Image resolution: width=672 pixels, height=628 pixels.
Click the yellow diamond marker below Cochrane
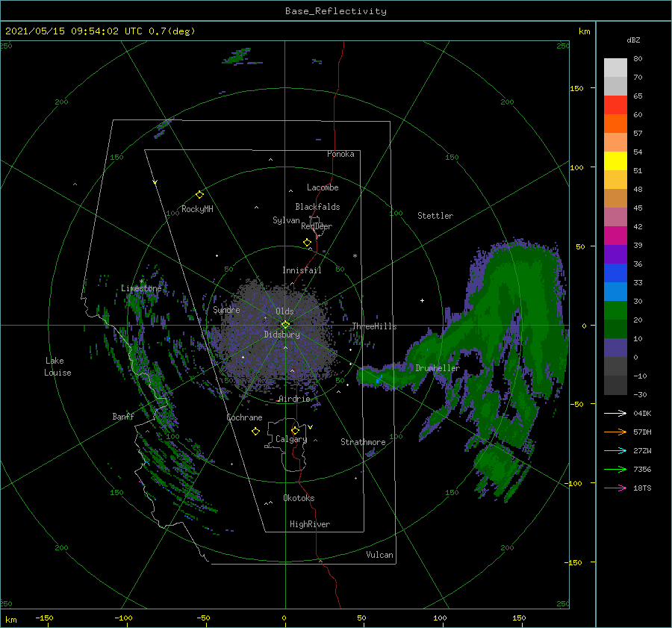(255, 432)
